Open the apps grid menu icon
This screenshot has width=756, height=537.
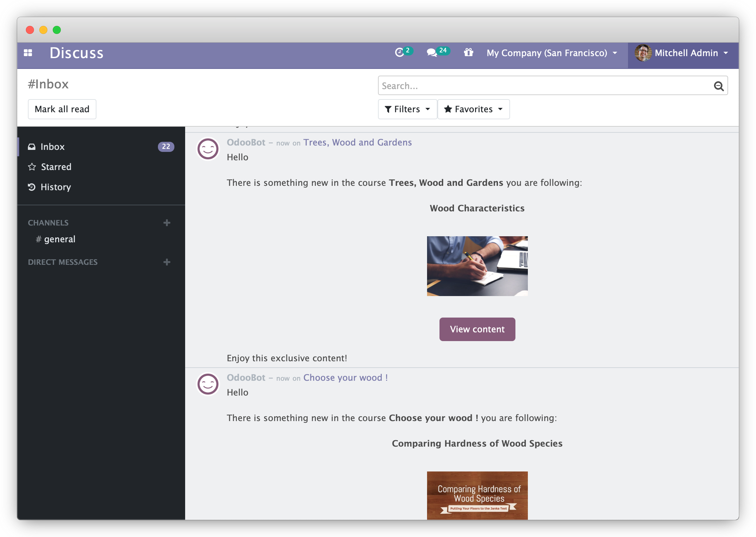(28, 53)
